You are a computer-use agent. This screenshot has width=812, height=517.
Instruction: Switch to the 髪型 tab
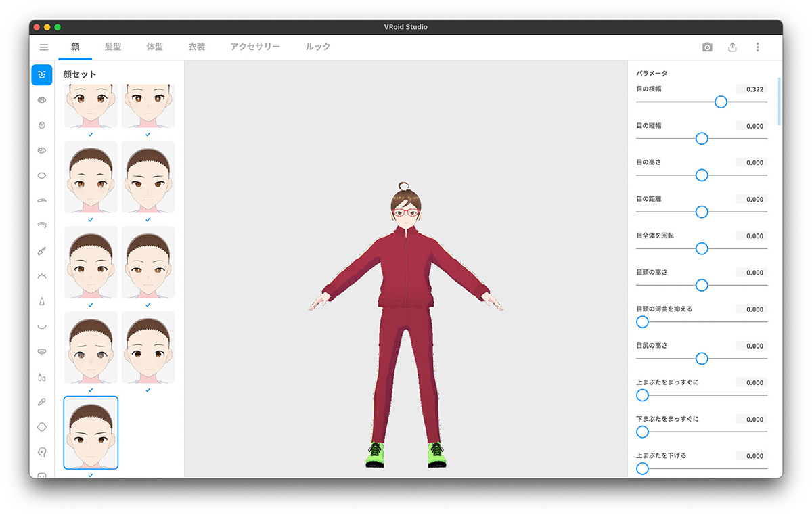(x=113, y=47)
